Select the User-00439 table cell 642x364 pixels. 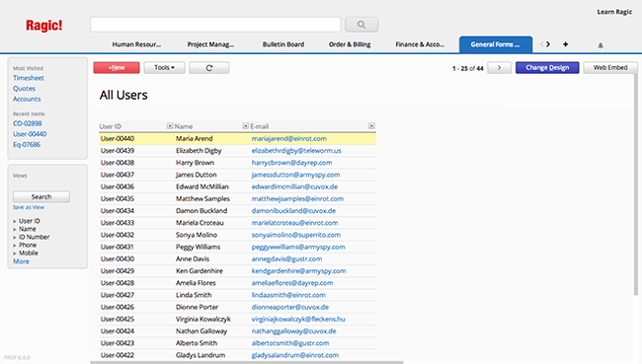pyautogui.click(x=118, y=151)
